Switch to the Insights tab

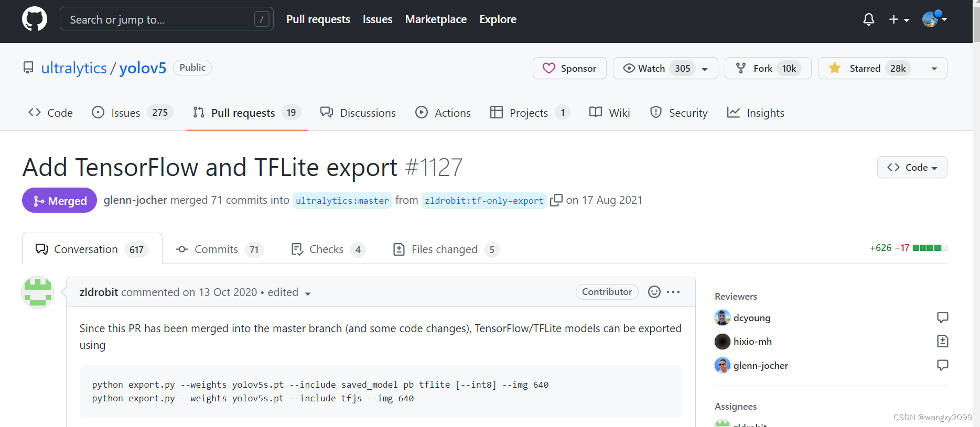point(756,113)
